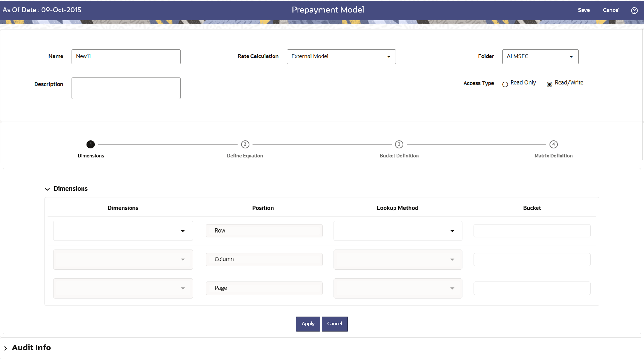This screenshot has width=644, height=359.
Task: Collapse the Dimensions section chevron
Action: [x=47, y=189]
